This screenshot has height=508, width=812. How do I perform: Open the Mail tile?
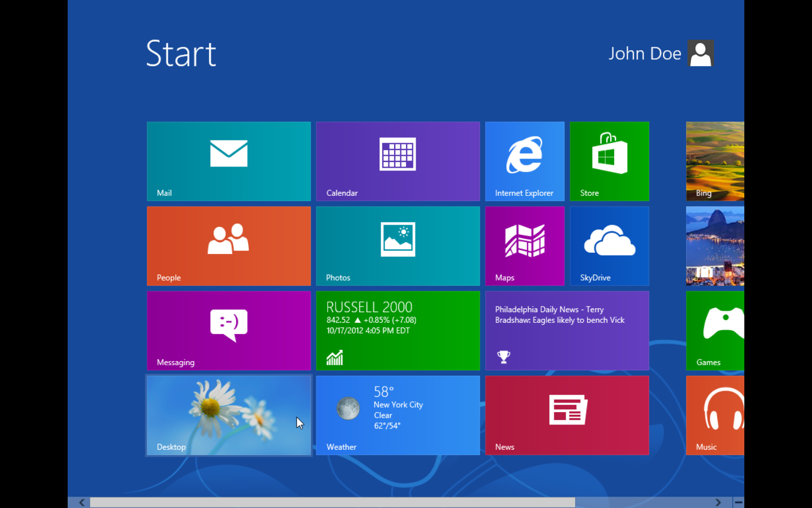coord(228,161)
